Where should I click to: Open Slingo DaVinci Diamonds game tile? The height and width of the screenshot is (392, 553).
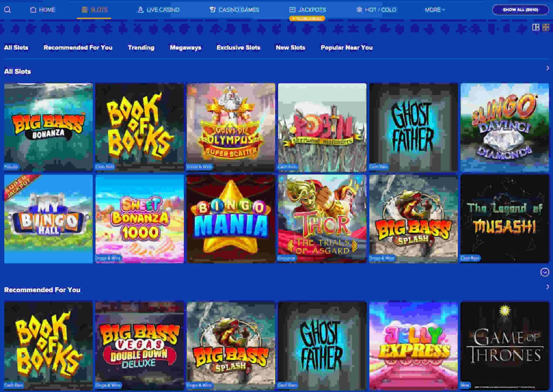(x=505, y=127)
